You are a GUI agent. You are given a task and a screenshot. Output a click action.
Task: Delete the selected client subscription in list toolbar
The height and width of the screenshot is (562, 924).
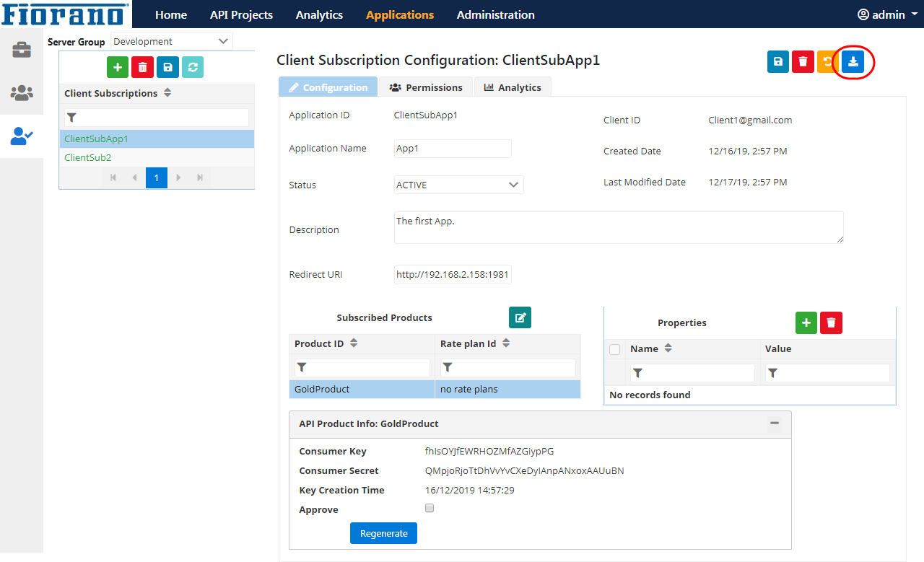tap(143, 67)
